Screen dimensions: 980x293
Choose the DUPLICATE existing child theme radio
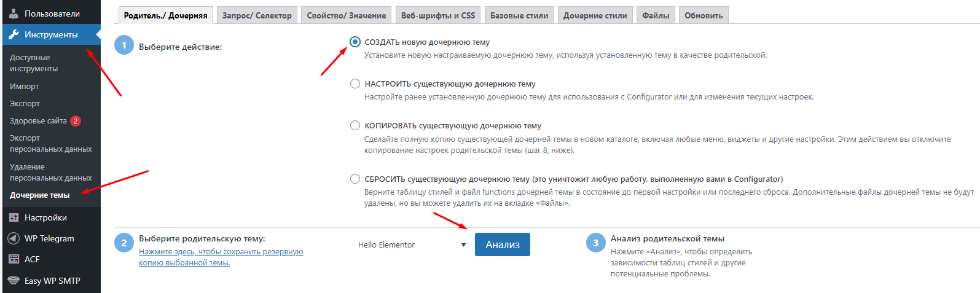click(x=355, y=125)
